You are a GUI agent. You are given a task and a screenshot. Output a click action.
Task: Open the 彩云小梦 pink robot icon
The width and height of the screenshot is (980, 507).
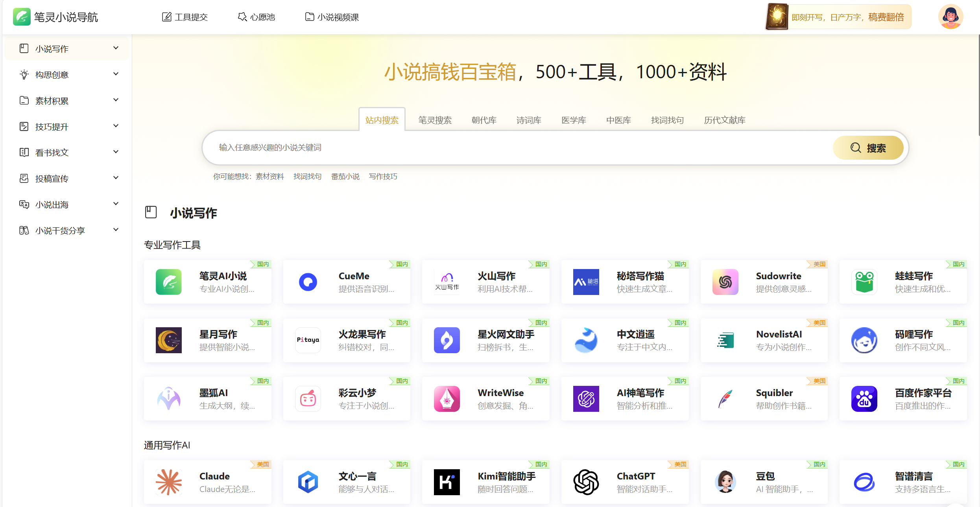(308, 398)
